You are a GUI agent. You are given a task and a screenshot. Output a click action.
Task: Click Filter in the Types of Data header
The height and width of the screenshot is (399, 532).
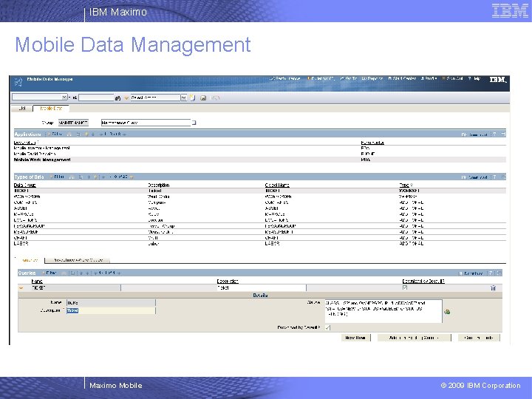click(58, 177)
